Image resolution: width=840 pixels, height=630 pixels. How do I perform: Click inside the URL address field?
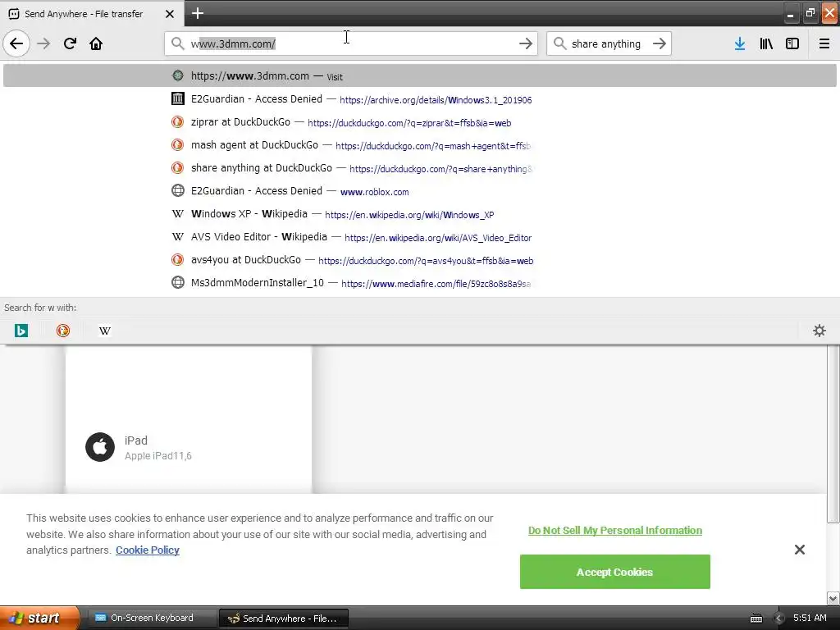(351, 43)
